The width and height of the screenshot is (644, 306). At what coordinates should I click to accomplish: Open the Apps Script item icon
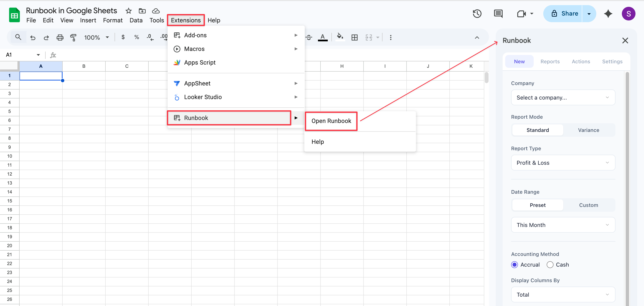(x=177, y=63)
